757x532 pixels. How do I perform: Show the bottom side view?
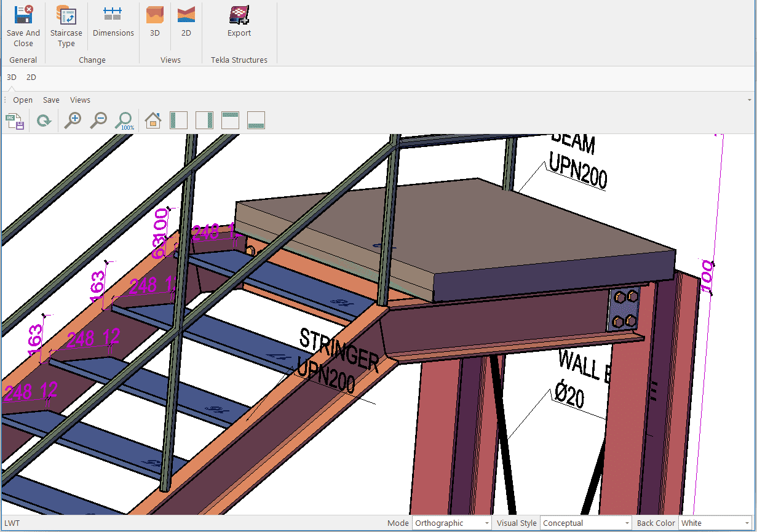[256, 121]
